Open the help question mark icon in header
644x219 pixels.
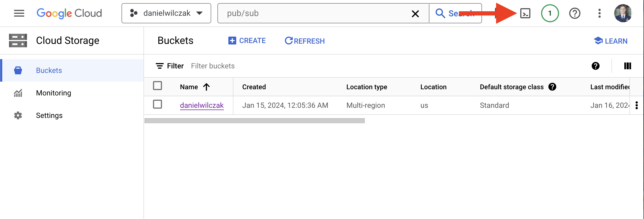coord(575,13)
